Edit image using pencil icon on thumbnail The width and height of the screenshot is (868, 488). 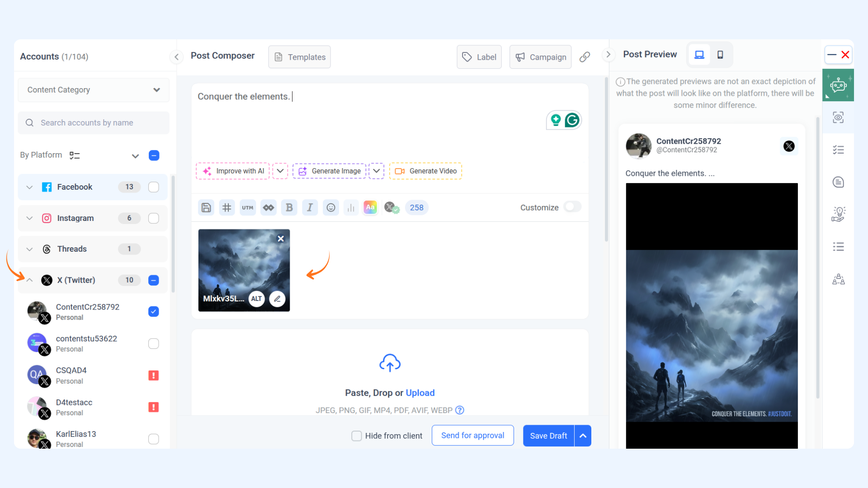click(277, 299)
